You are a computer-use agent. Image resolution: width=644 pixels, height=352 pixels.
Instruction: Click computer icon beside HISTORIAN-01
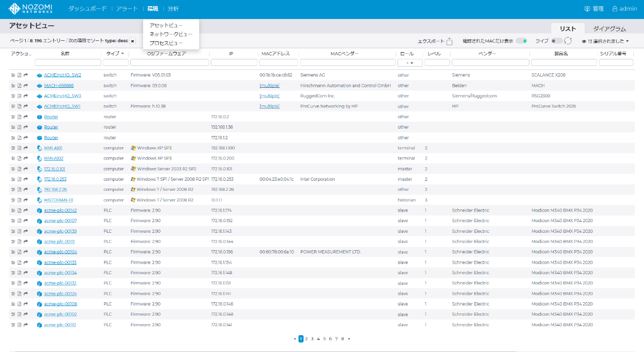40,200
